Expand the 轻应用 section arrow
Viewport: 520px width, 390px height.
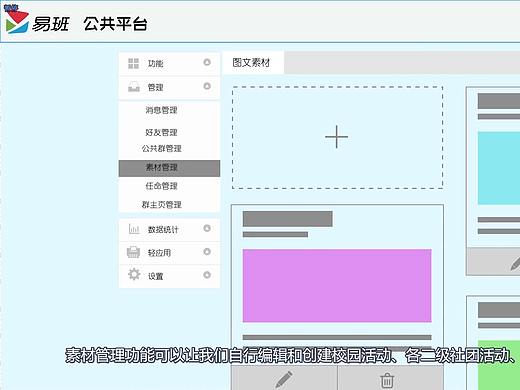click(x=207, y=252)
